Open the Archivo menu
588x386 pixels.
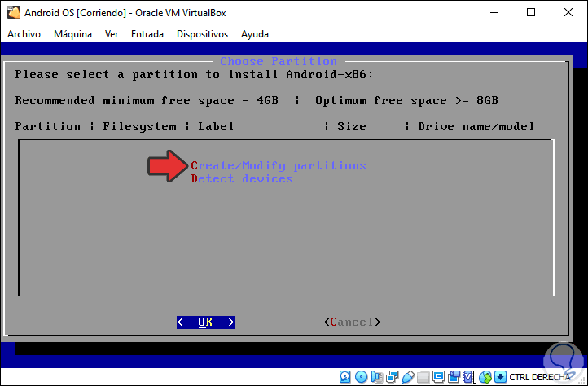click(x=24, y=34)
